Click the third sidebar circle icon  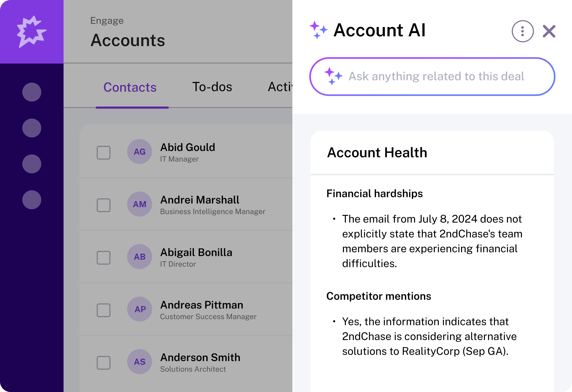point(32,164)
